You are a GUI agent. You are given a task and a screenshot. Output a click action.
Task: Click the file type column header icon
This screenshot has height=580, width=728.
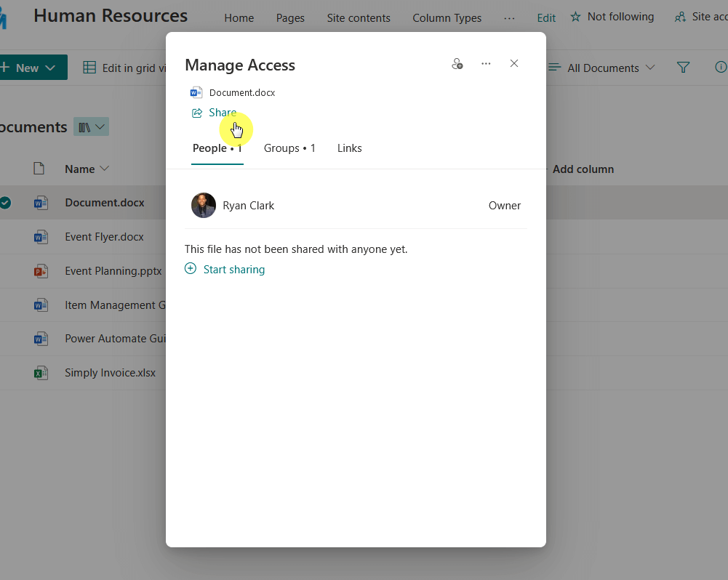pyautogui.click(x=39, y=169)
